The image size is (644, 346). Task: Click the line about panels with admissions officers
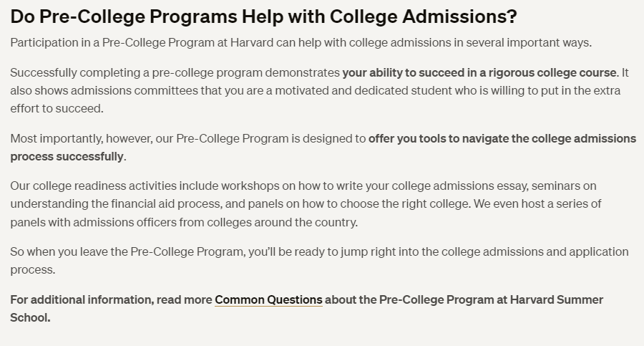click(x=184, y=222)
